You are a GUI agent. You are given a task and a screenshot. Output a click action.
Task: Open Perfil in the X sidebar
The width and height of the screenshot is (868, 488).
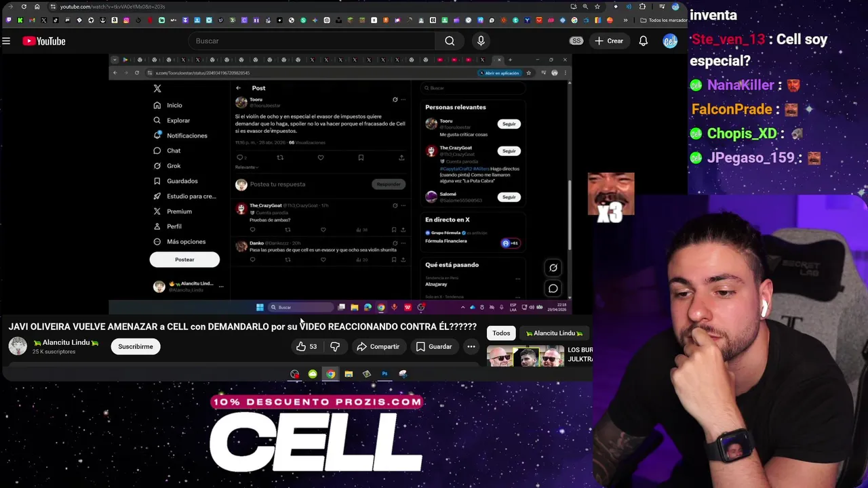[x=167, y=226]
